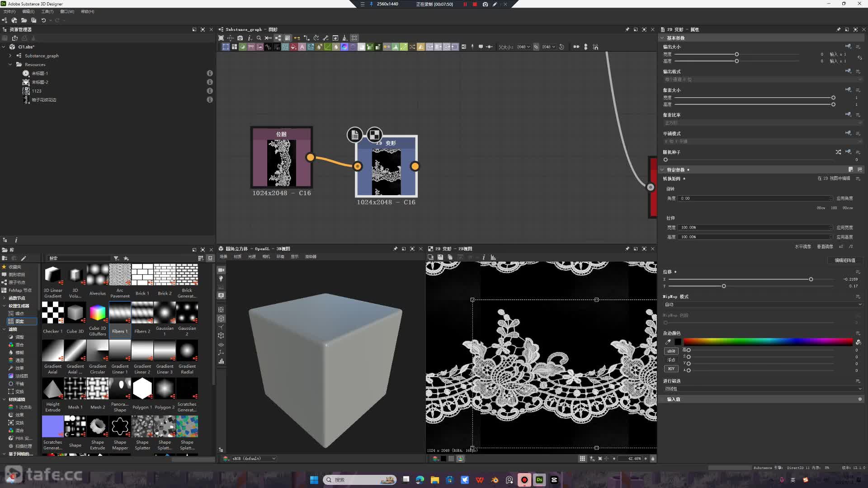The height and width of the screenshot is (488, 868).
Task: Add a Text node from the node toolbar
Action: tap(302, 47)
